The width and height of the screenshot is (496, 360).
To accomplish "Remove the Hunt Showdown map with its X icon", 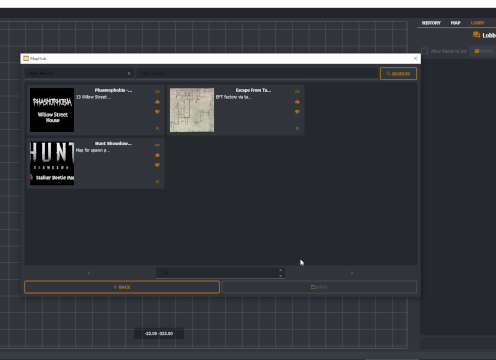I will click(157, 182).
